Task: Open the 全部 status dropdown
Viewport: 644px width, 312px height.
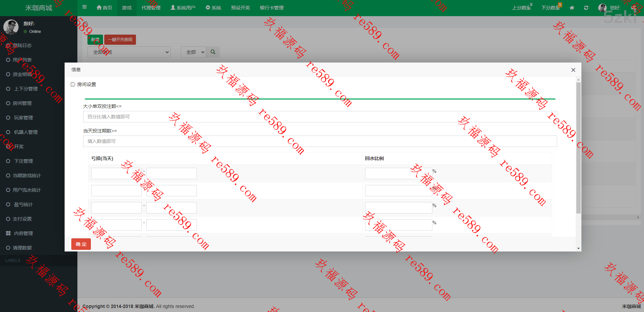Action: pos(193,52)
